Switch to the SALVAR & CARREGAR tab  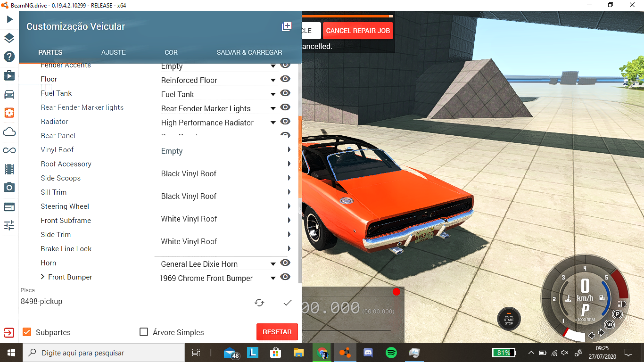[249, 52]
